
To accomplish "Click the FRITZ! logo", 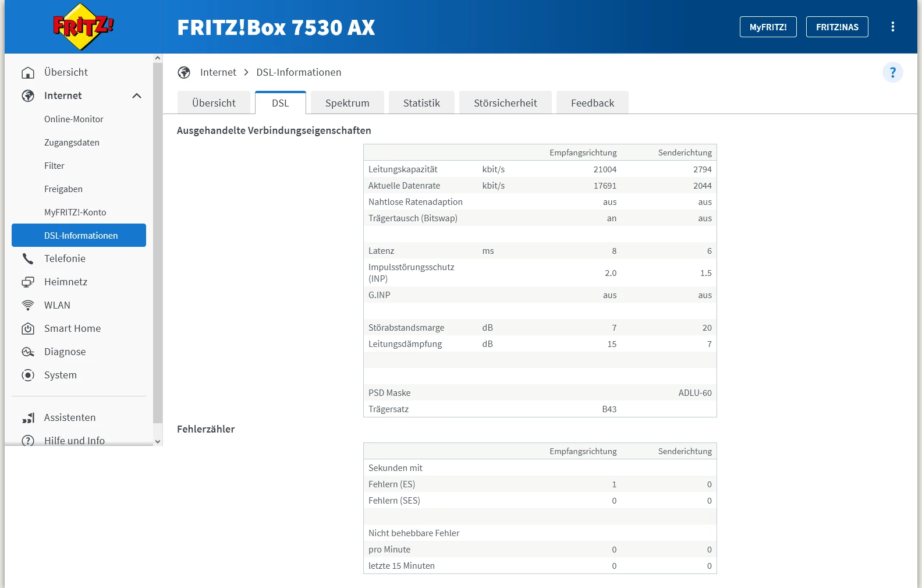I will (x=83, y=27).
